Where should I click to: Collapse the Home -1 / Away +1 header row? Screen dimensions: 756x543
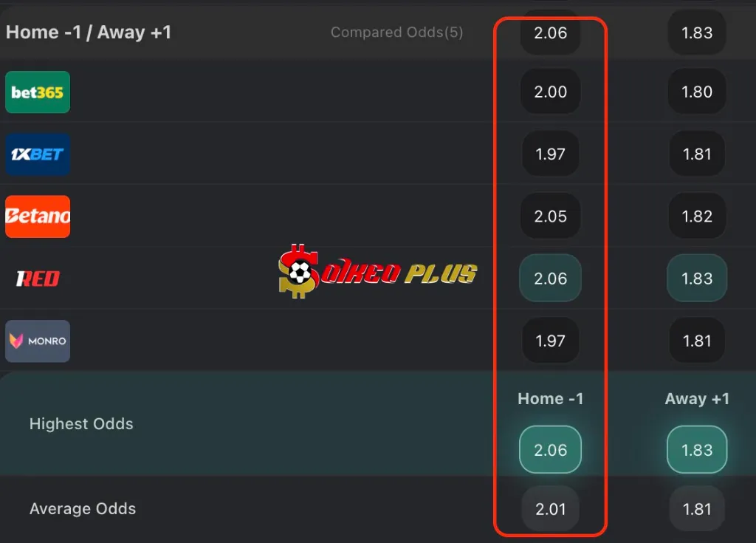[x=378, y=33]
